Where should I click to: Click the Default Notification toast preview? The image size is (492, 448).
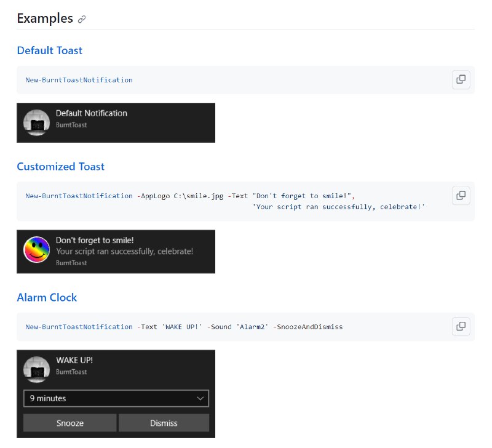(x=116, y=122)
